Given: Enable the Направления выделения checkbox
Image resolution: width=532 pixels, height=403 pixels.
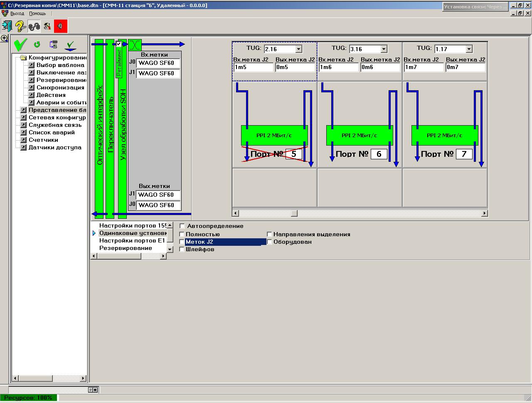Looking at the screenshot, I should 269,234.
